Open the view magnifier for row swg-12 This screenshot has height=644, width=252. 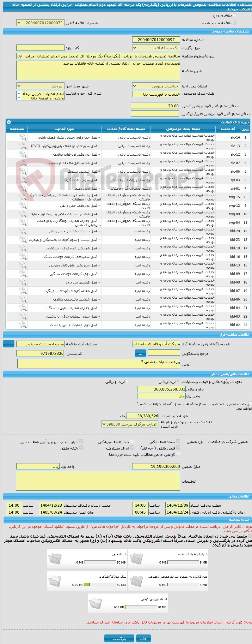click(x=22, y=206)
